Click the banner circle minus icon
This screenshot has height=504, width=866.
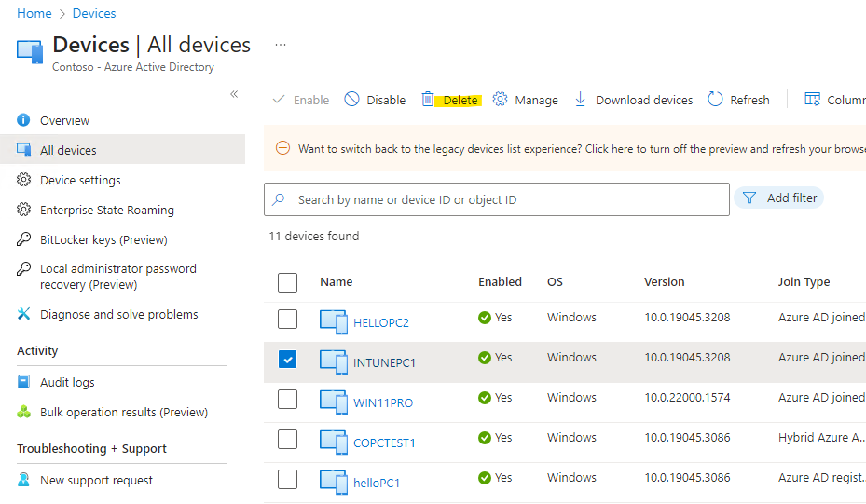coord(282,148)
